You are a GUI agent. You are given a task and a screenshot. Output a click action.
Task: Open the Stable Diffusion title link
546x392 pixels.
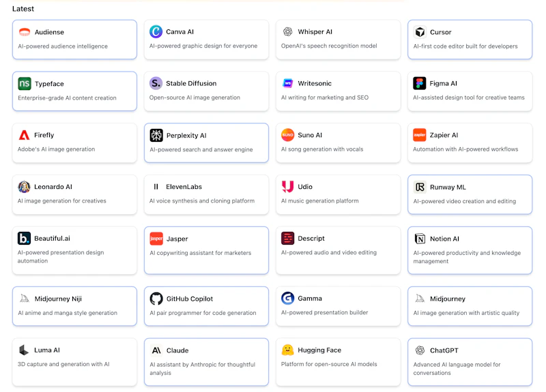click(191, 83)
